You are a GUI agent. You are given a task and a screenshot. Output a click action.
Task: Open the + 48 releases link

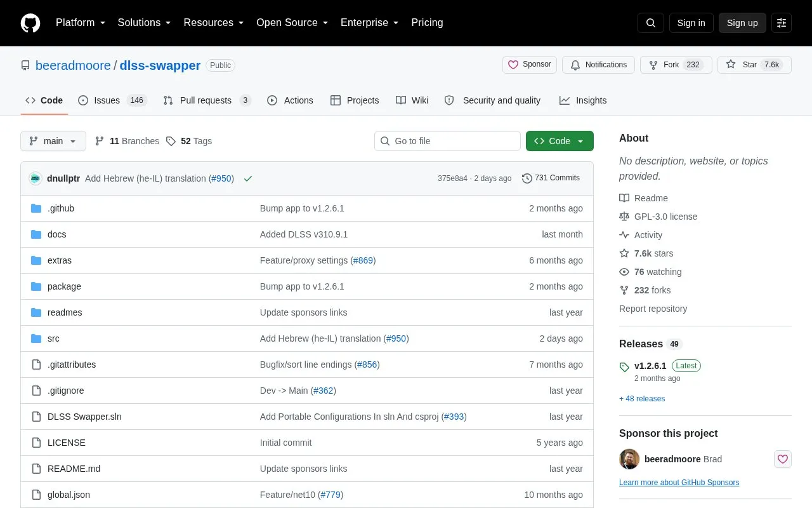point(642,399)
